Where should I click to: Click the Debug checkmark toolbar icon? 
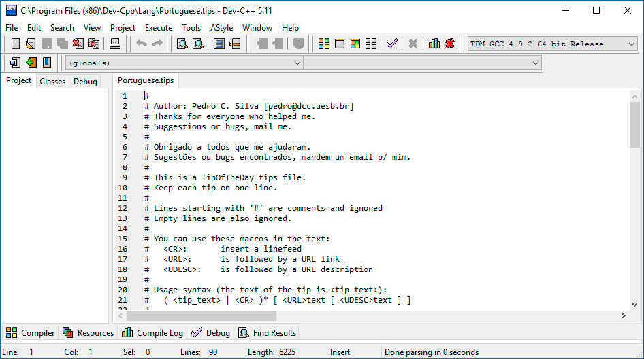tap(392, 44)
